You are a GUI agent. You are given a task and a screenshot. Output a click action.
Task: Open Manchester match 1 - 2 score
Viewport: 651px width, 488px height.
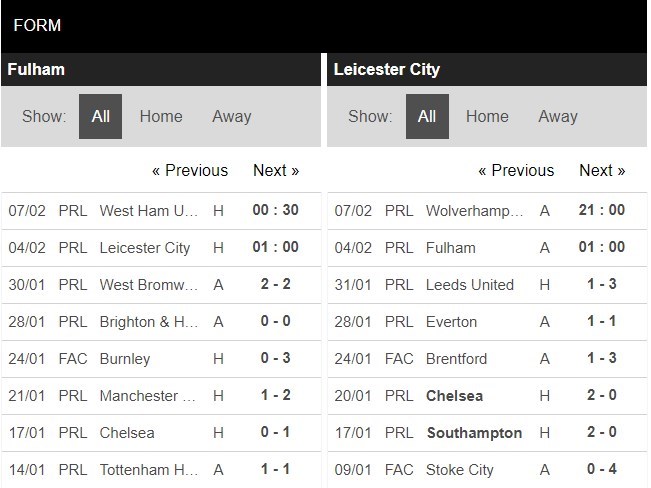[x=276, y=396]
